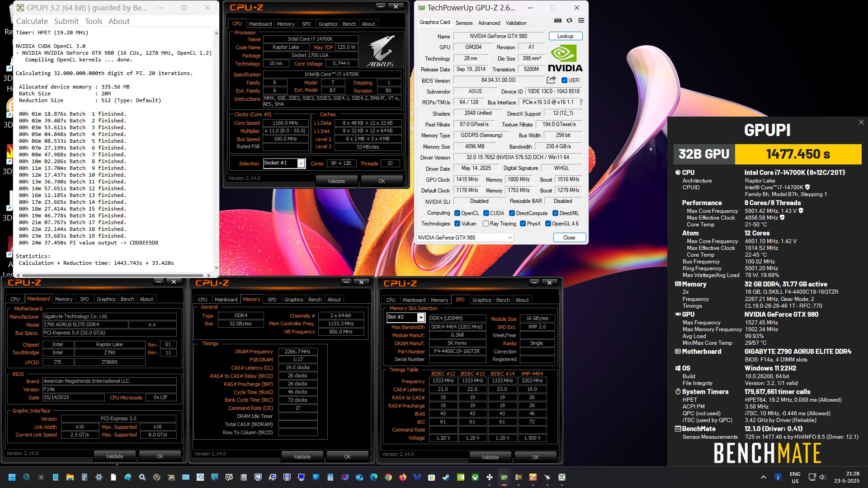Open the network and volume quick settings
Image resolution: width=868 pixels, height=488 pixels.
(817, 477)
